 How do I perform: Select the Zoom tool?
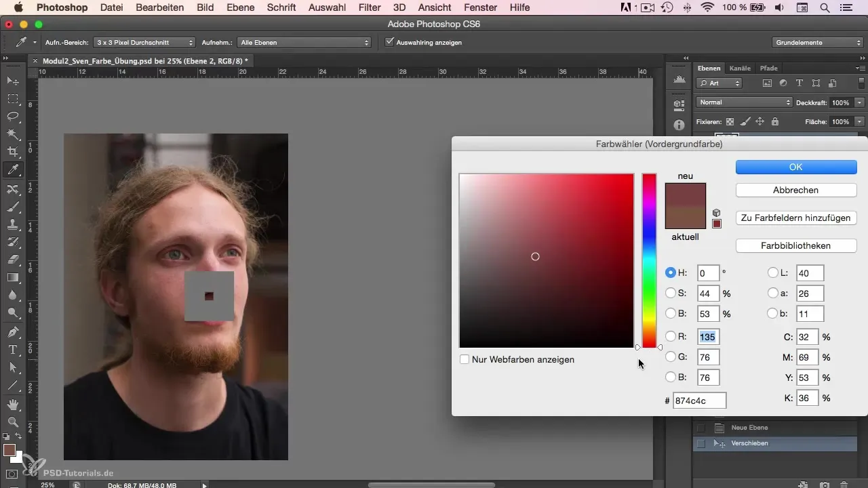click(x=12, y=422)
